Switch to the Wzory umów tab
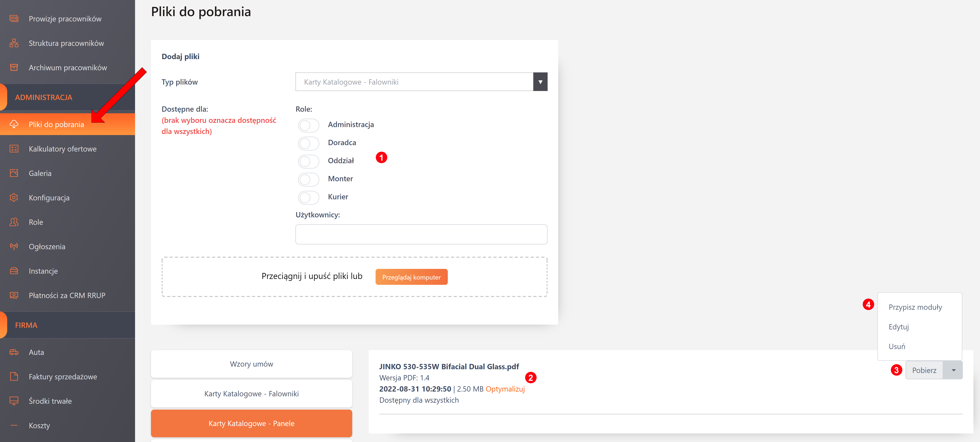The image size is (980, 442). click(x=252, y=364)
